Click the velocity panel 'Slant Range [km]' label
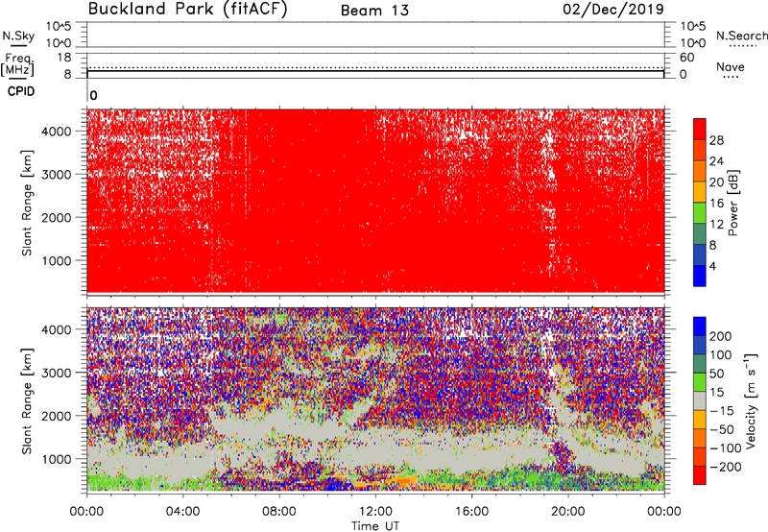This screenshot has height=532, width=768. 27,401
